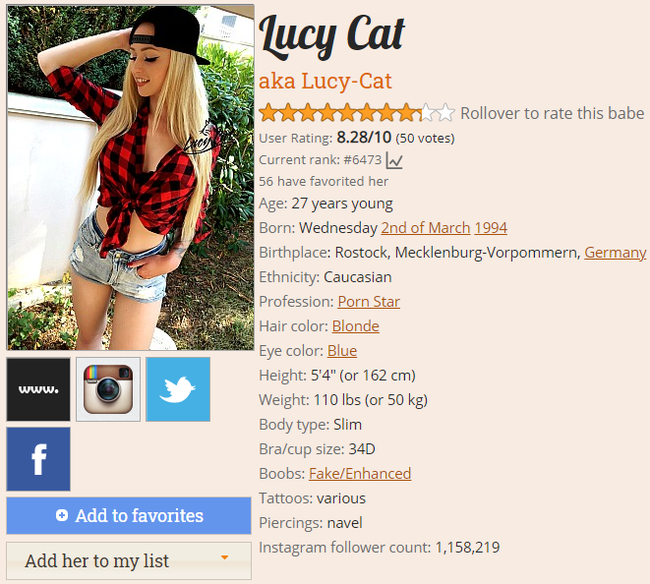Open the www website icon
Screen dimensions: 650x584
click(38, 390)
